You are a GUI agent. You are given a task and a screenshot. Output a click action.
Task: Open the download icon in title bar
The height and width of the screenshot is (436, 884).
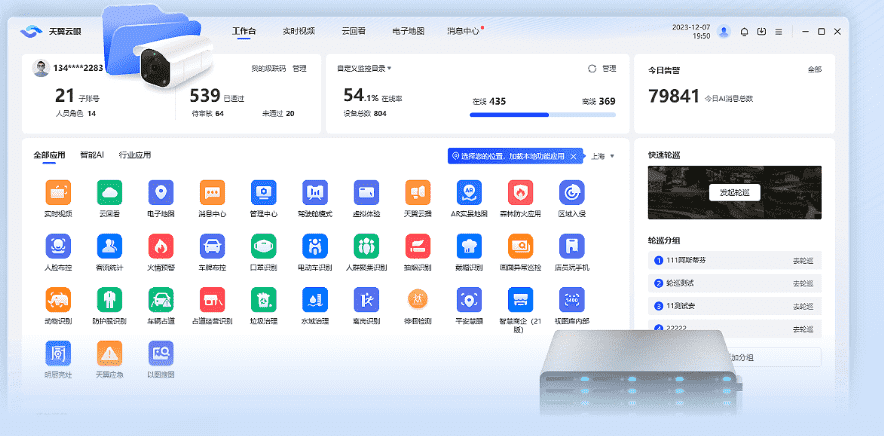[761, 32]
